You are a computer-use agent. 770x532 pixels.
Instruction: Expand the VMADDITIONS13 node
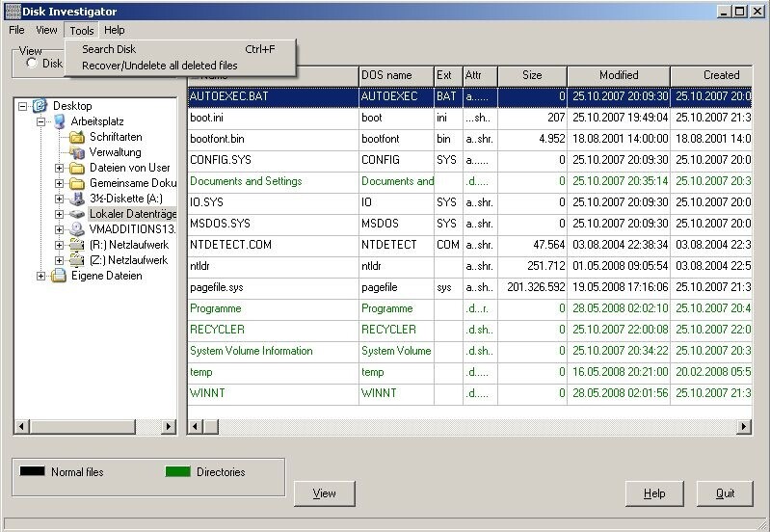click(60, 229)
